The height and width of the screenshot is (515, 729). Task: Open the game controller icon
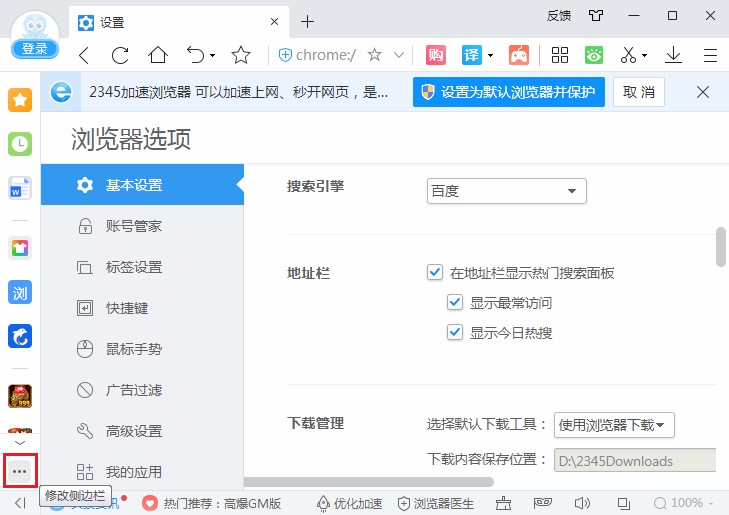[519, 55]
